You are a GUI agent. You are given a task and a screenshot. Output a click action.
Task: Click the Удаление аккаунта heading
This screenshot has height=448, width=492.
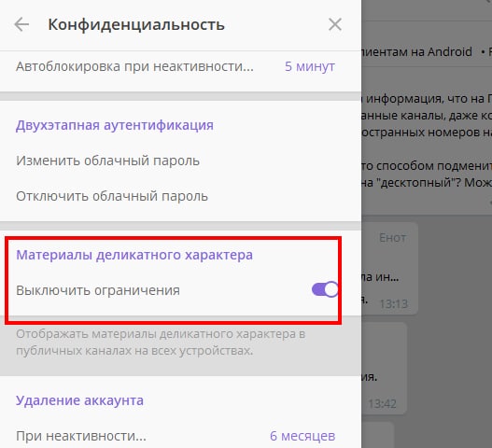pos(79,400)
